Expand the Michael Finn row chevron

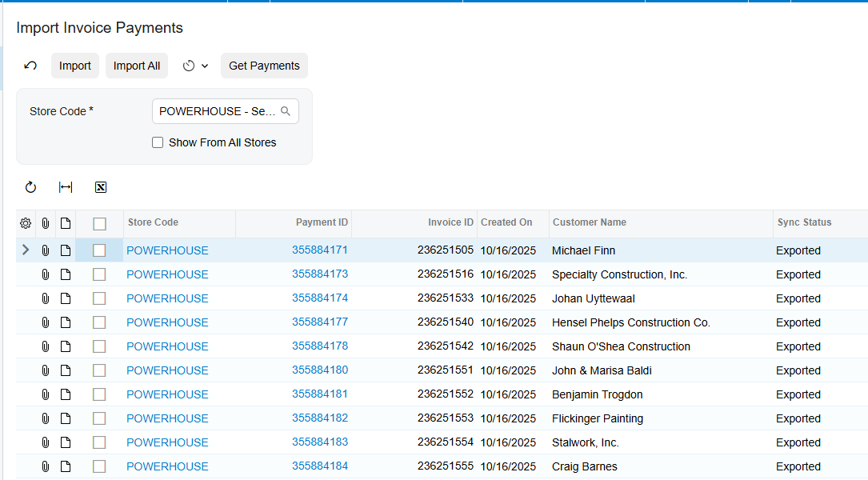[26, 250]
